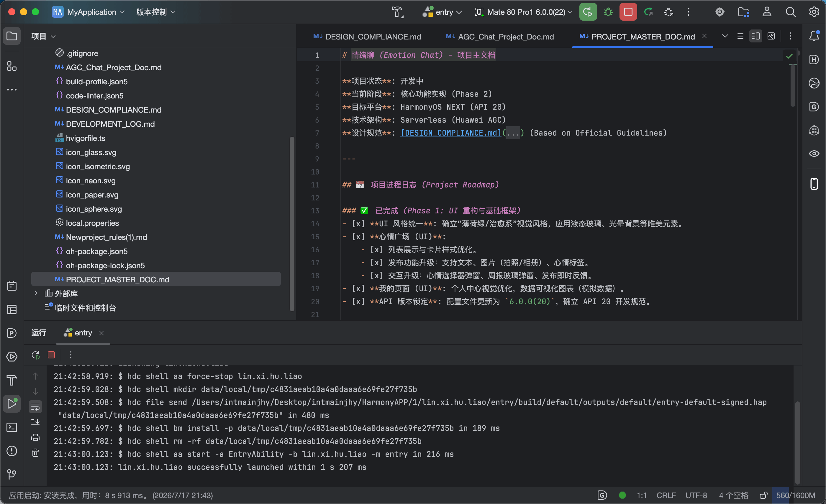The width and height of the screenshot is (826, 504).
Task: Open the UTF-8 encoding selector
Action: point(696,495)
